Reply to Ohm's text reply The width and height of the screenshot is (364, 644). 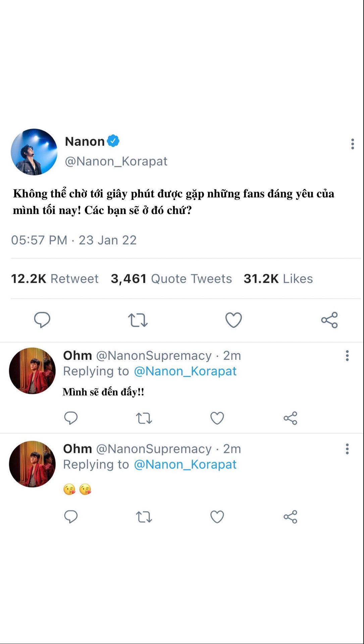(71, 418)
